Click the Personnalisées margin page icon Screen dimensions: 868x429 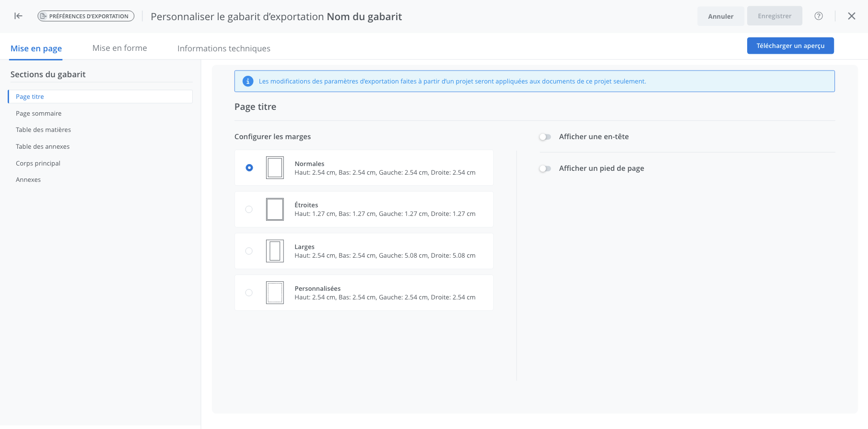pos(275,293)
